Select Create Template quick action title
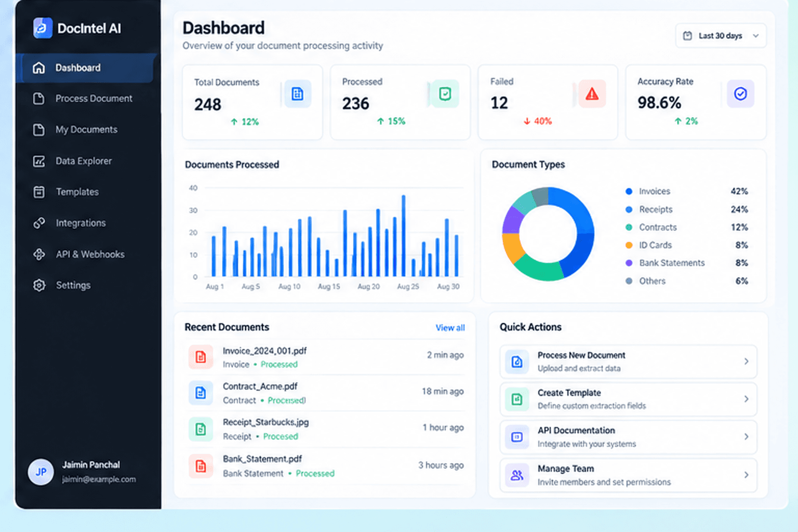 (569, 393)
